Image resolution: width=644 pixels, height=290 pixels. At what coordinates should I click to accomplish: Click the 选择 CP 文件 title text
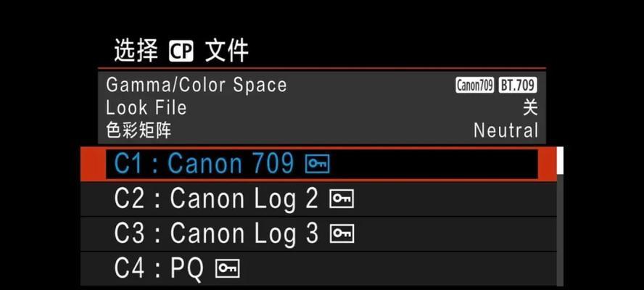tap(181, 51)
